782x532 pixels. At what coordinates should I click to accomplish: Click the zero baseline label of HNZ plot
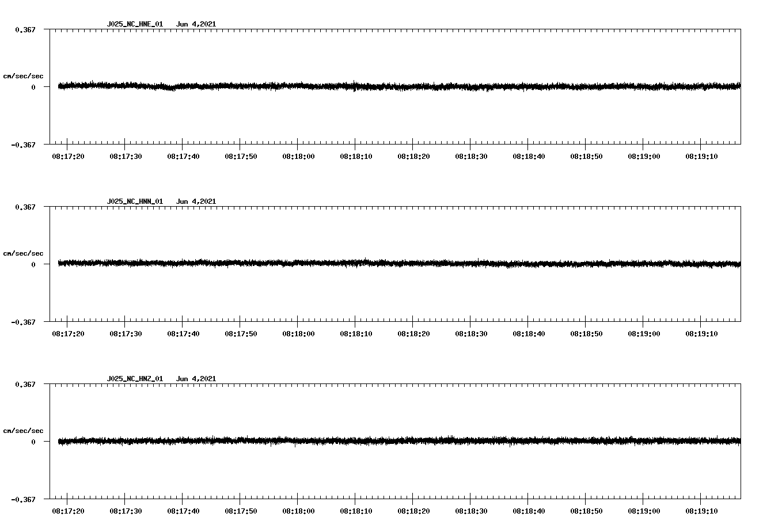point(33,442)
